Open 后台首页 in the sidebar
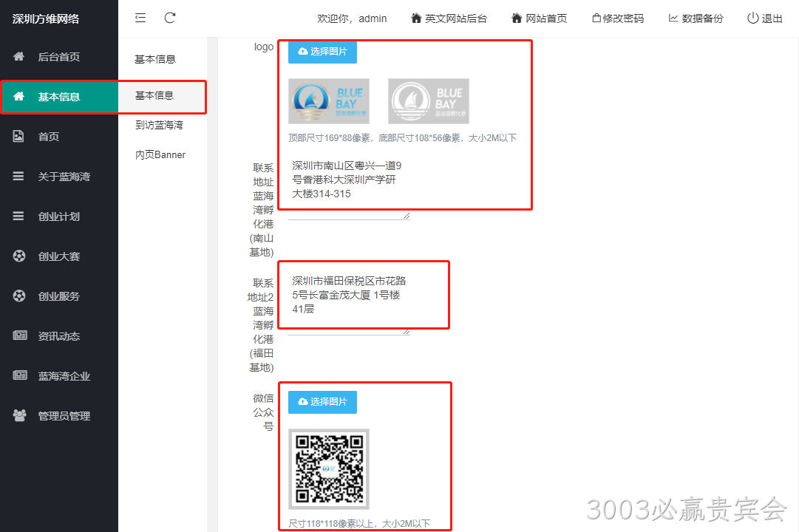799x532 pixels. pyautogui.click(x=59, y=57)
